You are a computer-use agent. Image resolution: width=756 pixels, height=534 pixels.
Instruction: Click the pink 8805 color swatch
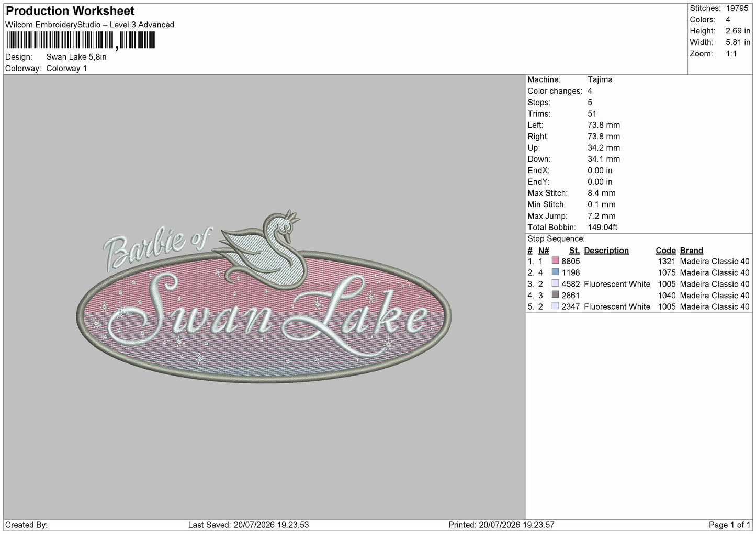tap(556, 260)
